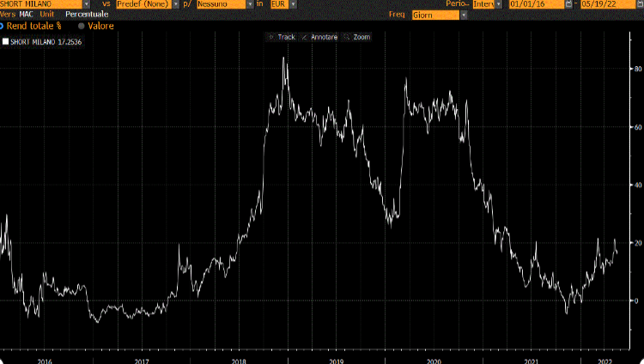This screenshot has width=644, height=364.
Task: Click the SHORT MILANO security input field
Action: (x=39, y=4)
